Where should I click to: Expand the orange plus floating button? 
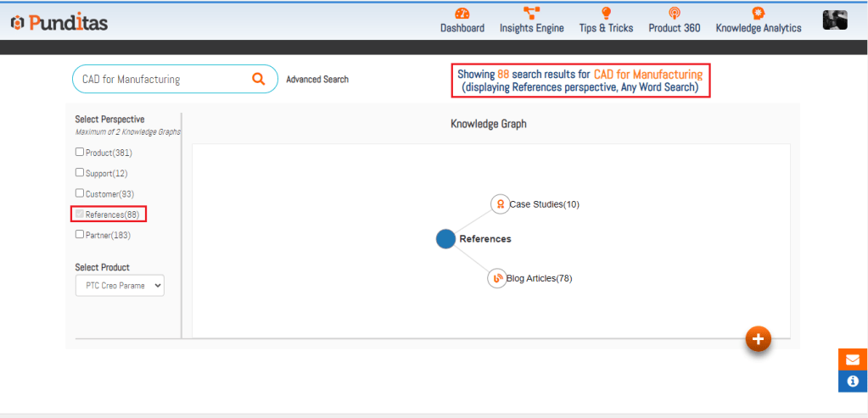click(758, 339)
